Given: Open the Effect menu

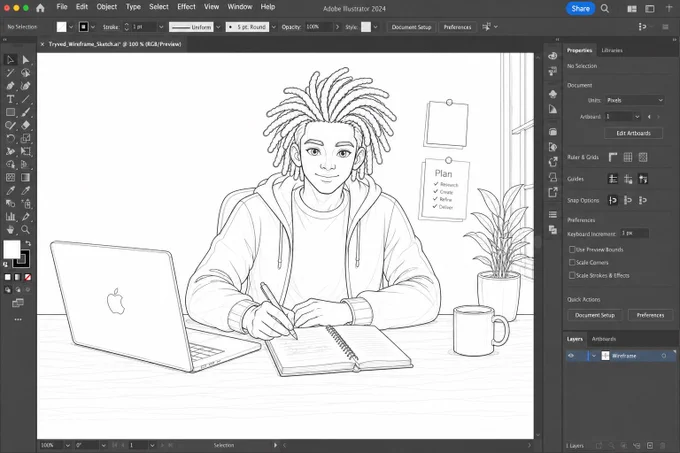Looking at the screenshot, I should pos(186,7).
